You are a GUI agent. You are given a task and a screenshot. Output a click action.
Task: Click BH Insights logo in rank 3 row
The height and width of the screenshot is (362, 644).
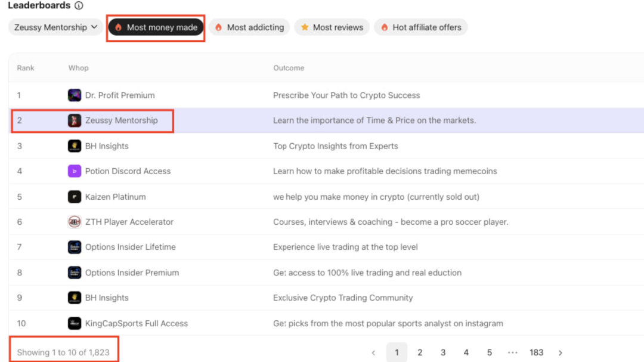point(75,146)
